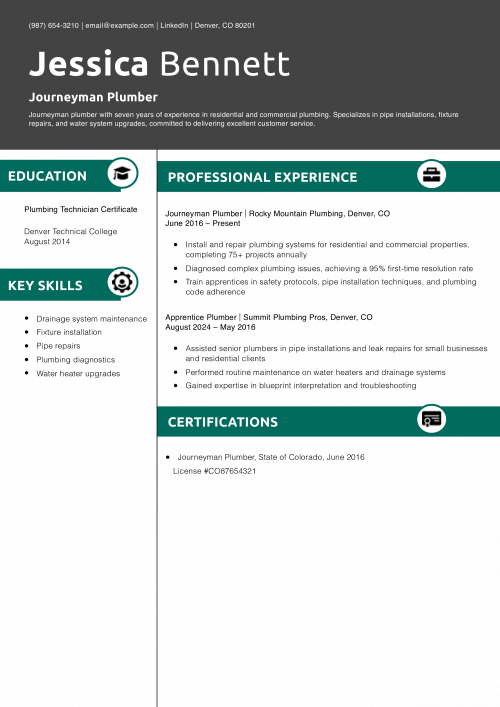Click the CERTIFICATIONS banner title
The height and width of the screenshot is (707, 500).
click(x=223, y=422)
